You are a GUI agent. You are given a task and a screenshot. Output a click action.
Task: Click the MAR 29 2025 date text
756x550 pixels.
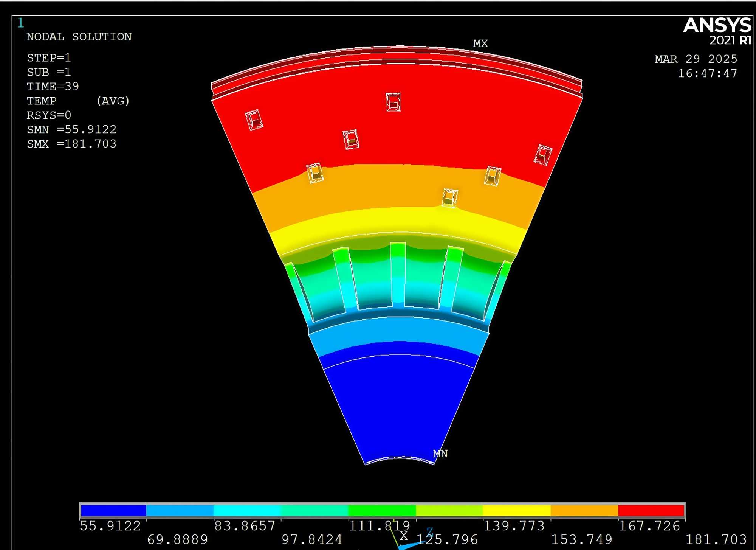[x=696, y=59]
